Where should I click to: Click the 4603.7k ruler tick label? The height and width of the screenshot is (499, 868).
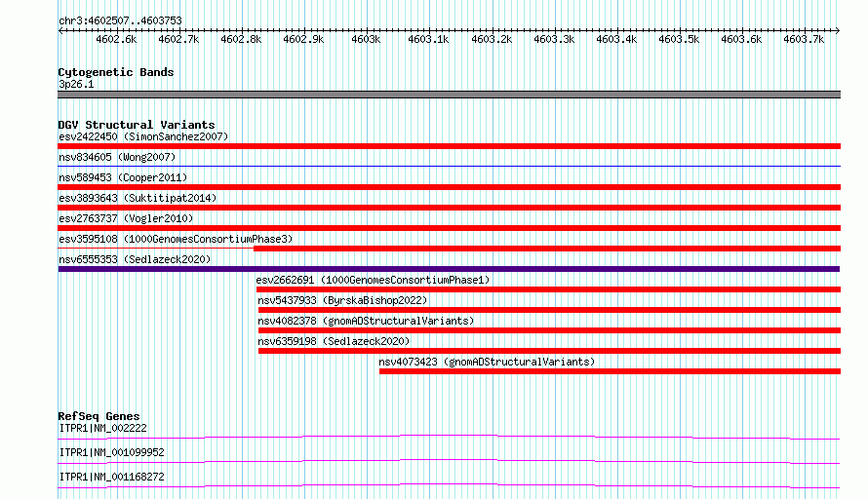(804, 39)
